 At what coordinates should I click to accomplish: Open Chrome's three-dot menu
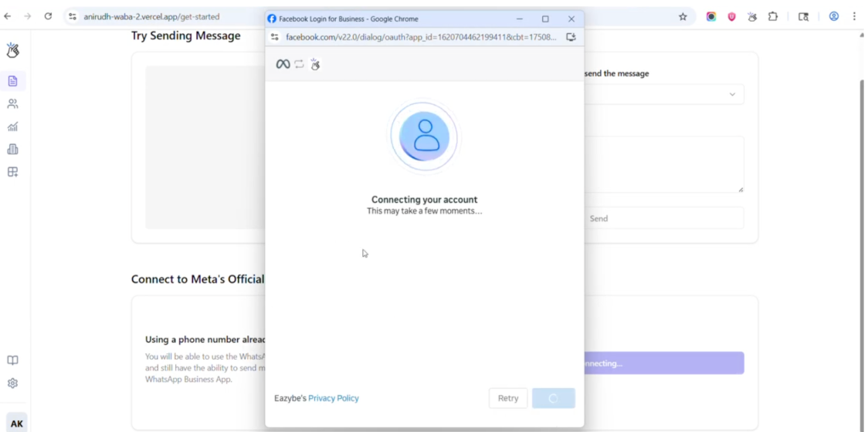pyautogui.click(x=854, y=17)
